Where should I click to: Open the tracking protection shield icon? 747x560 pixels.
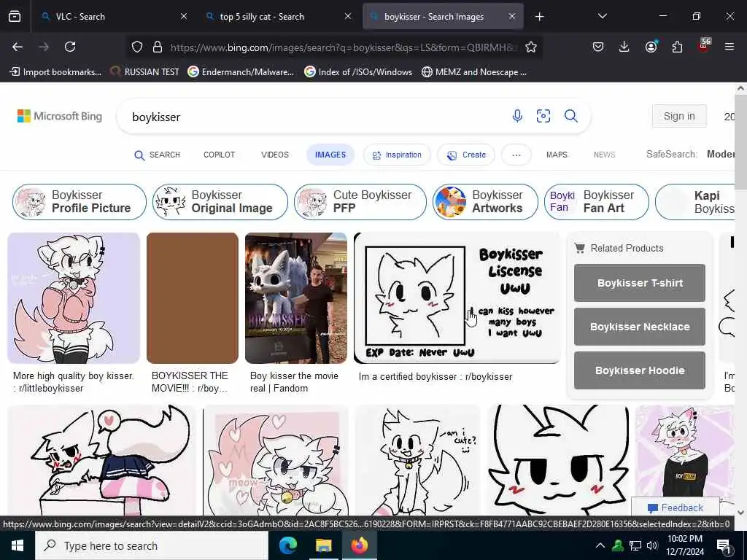click(137, 47)
